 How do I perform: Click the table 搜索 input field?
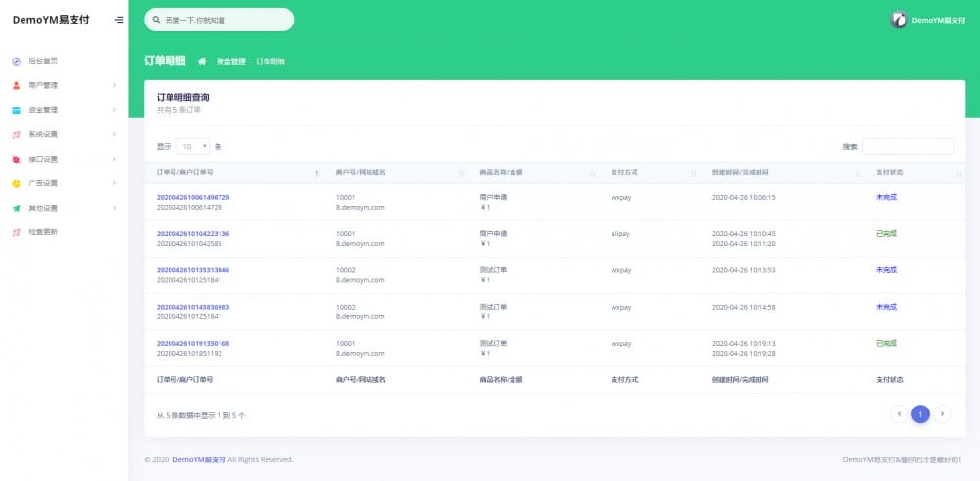pos(907,146)
